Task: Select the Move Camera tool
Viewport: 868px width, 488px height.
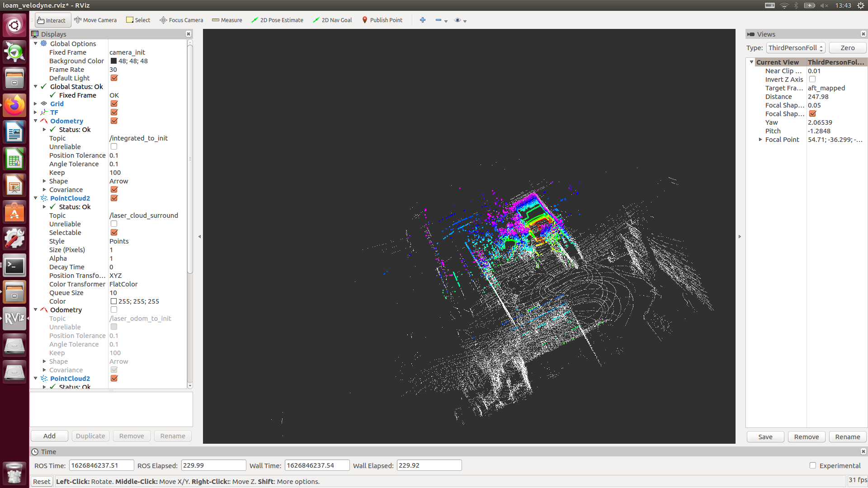Action: tap(95, 20)
